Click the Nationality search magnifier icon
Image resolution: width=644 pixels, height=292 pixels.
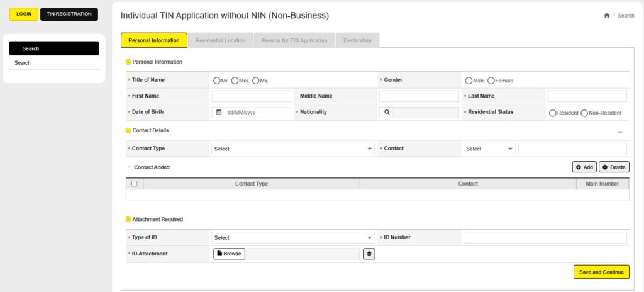point(387,112)
